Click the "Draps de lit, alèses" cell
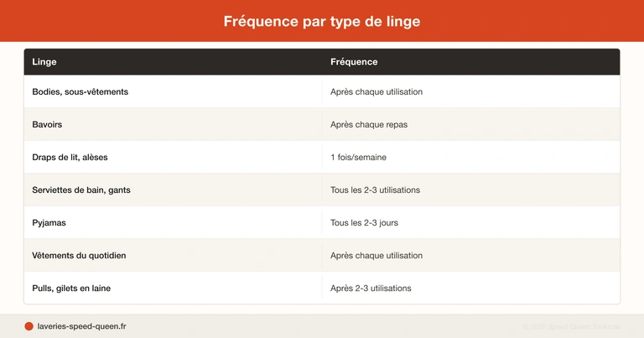The width and height of the screenshot is (644, 338). click(x=70, y=157)
